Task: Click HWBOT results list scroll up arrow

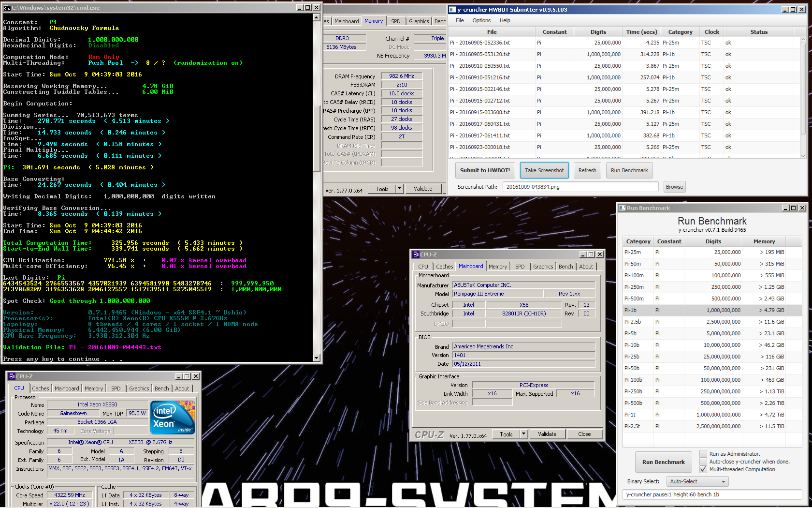Action: (803, 41)
